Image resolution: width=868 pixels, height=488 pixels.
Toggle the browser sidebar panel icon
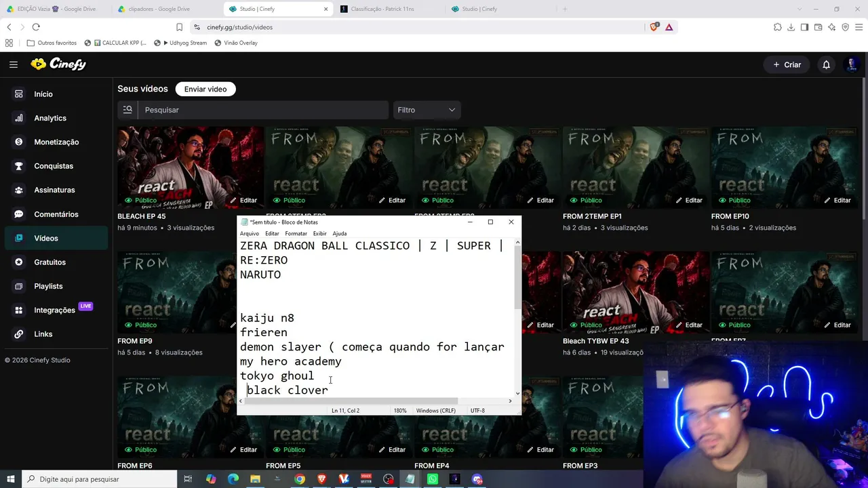pyautogui.click(x=804, y=27)
